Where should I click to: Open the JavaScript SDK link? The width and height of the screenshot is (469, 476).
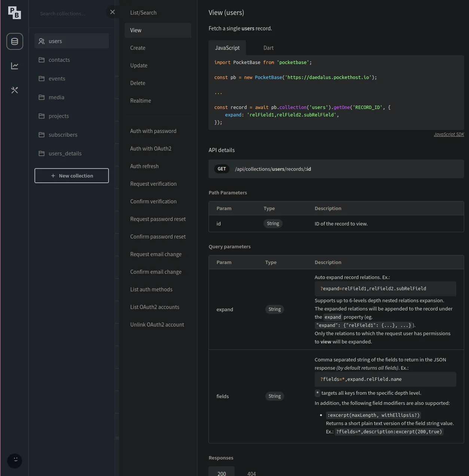pos(448,134)
